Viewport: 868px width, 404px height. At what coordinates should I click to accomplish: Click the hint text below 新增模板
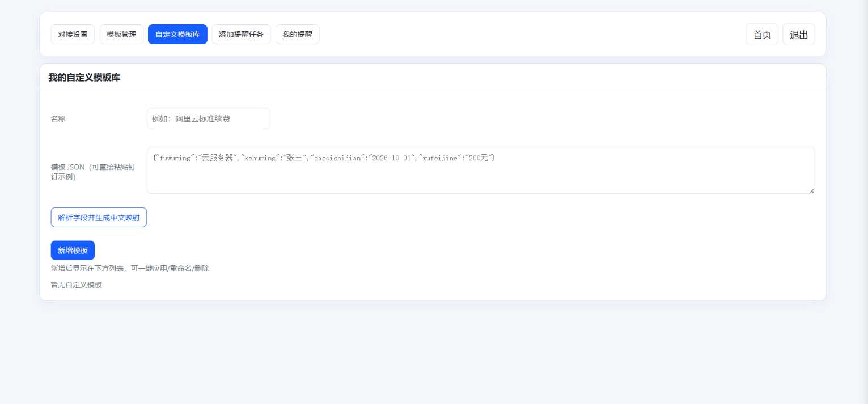(x=130, y=269)
